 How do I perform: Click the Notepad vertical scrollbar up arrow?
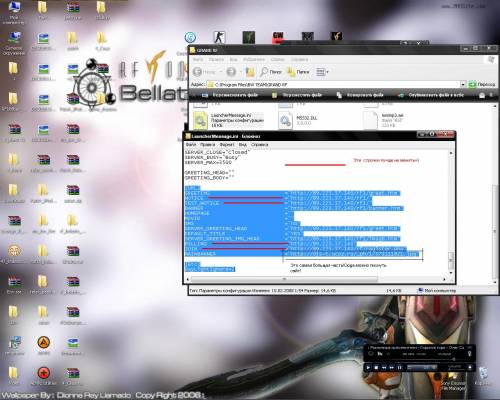[x=451, y=153]
